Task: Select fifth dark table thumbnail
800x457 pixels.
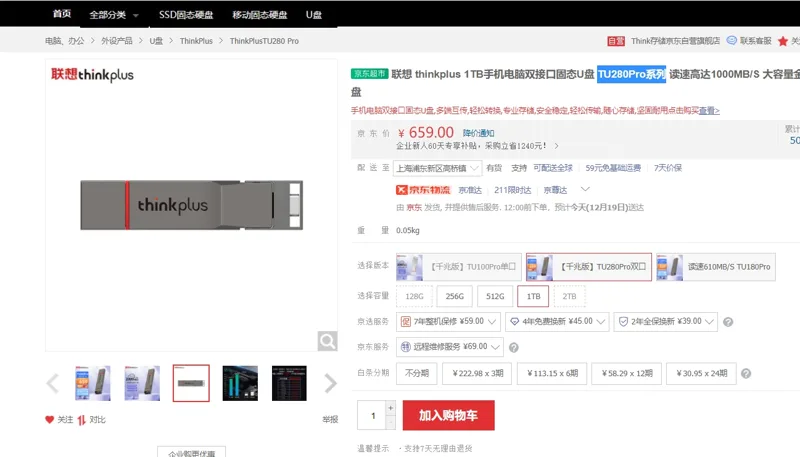Action: click(x=289, y=383)
